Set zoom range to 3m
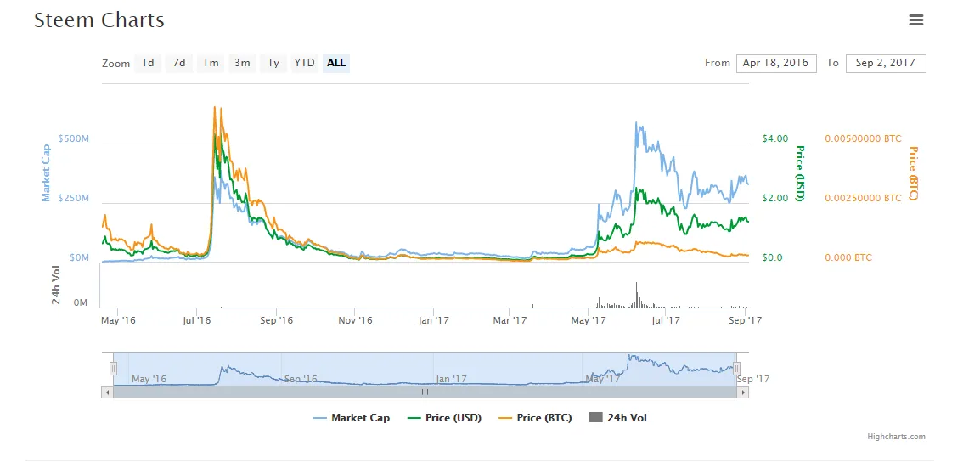Image resolution: width=980 pixels, height=463 pixels. (x=242, y=63)
